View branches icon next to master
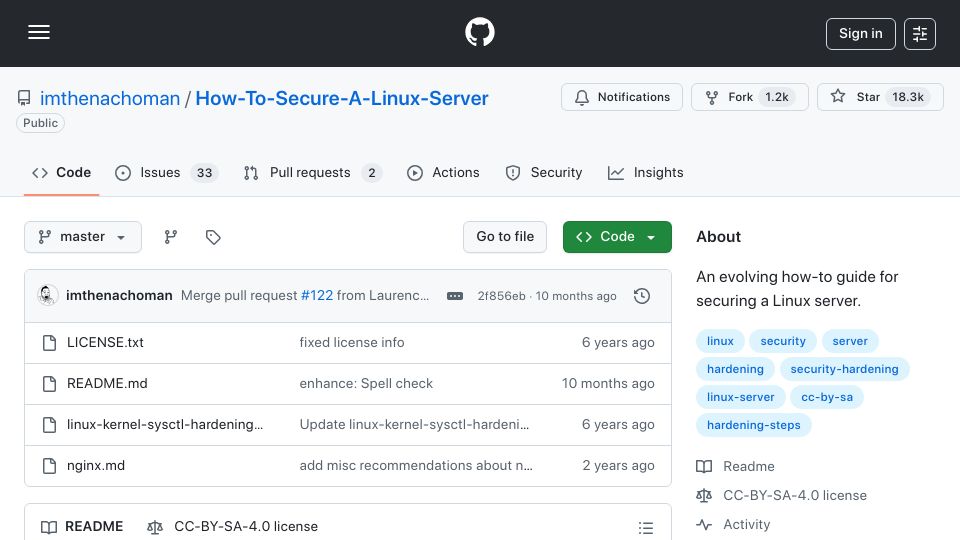960x540 pixels. point(171,237)
